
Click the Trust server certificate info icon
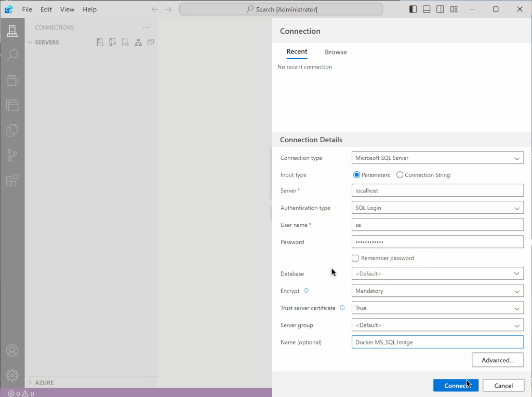(342, 308)
